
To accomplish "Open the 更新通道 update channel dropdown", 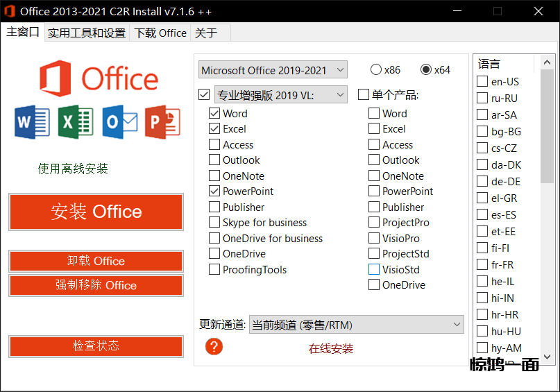I will point(356,324).
